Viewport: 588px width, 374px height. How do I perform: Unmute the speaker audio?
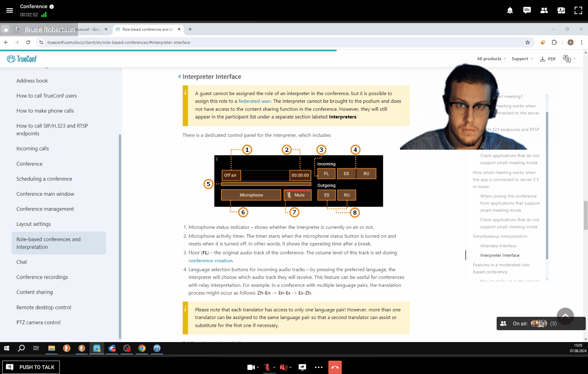[x=283, y=367]
